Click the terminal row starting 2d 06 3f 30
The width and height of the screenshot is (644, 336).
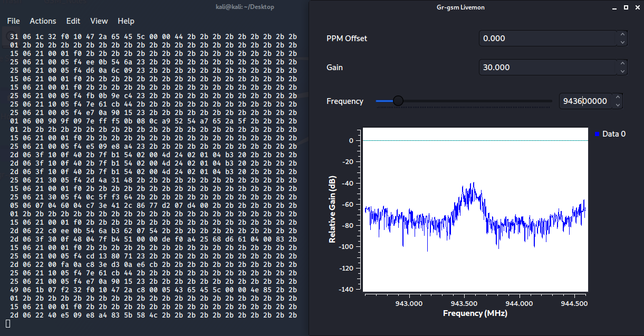(153, 239)
